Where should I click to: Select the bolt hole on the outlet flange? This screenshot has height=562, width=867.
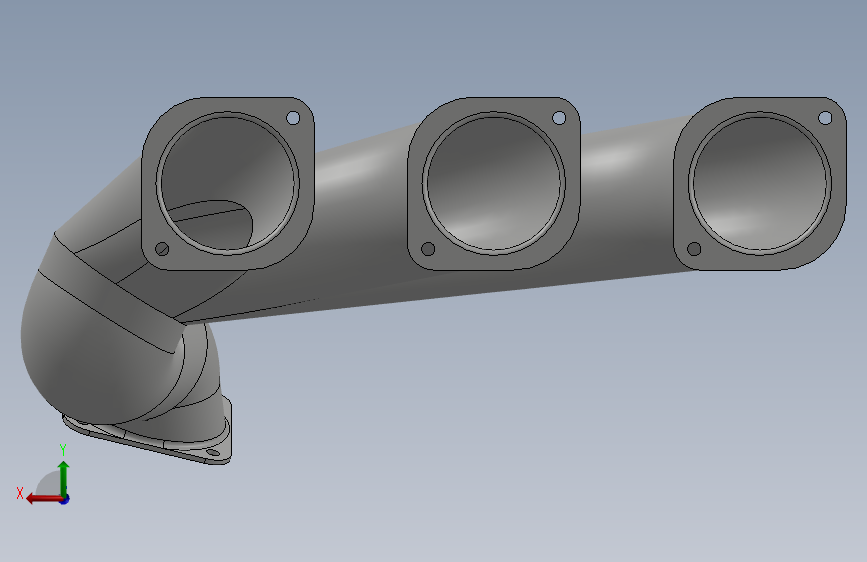[213, 453]
